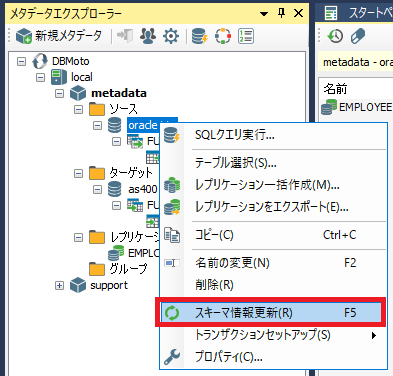Screen dimensions: 393x376
Task: Click the database lightning SQL toolbar icon
Action: 200,36
